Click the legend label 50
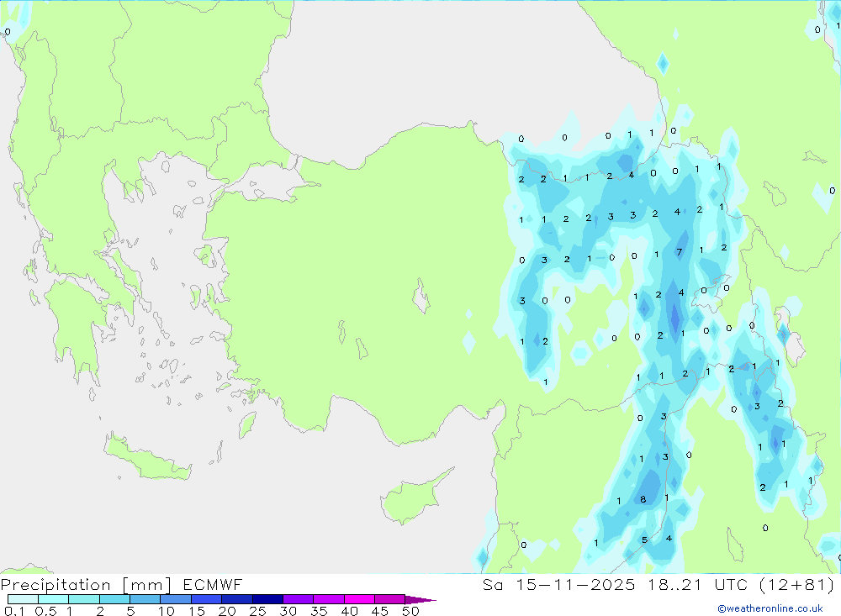This screenshot has height=616, width=841. [x=410, y=611]
